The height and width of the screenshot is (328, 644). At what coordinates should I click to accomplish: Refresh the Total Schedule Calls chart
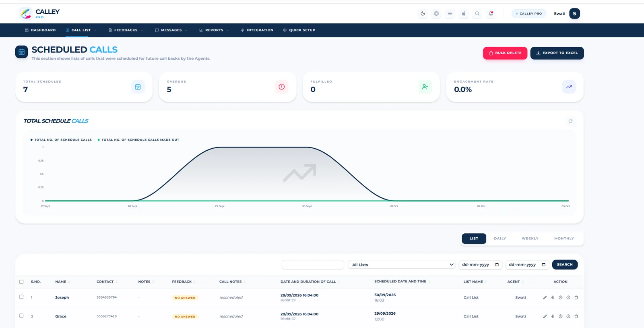[x=570, y=121]
